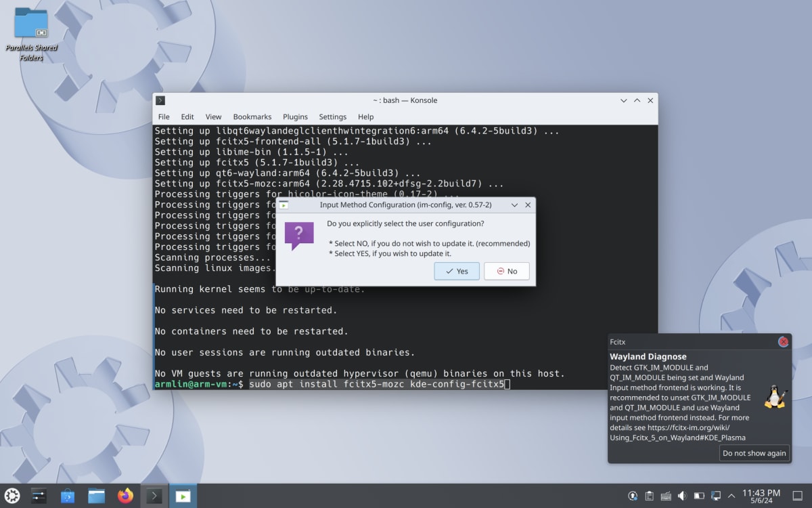Open the Bookmarks menu in Konsole
This screenshot has width=812, height=508.
(x=252, y=117)
